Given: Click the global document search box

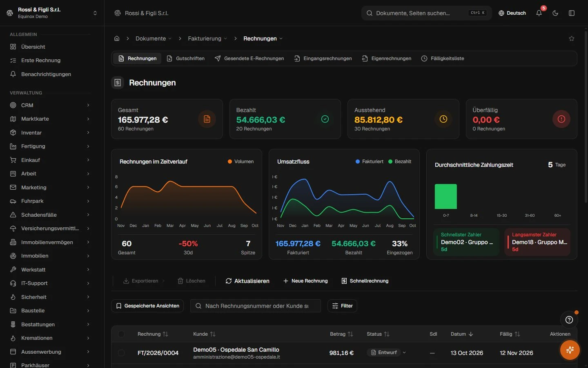Looking at the screenshot, I should tap(426, 13).
